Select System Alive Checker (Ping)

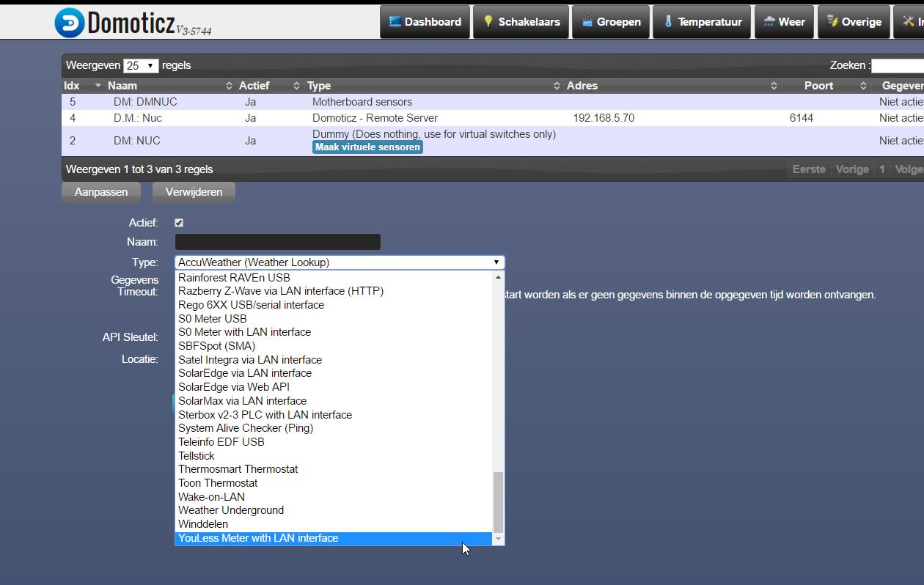pos(334,428)
